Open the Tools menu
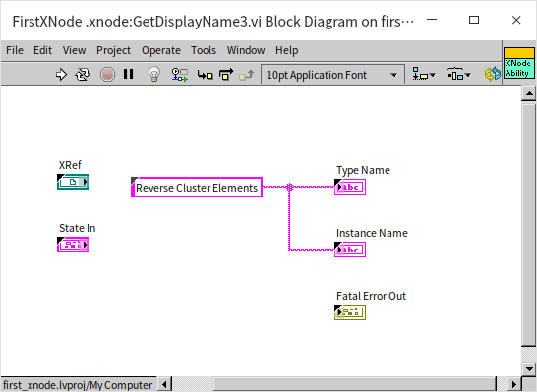Image resolution: width=537 pixels, height=392 pixels. (204, 51)
